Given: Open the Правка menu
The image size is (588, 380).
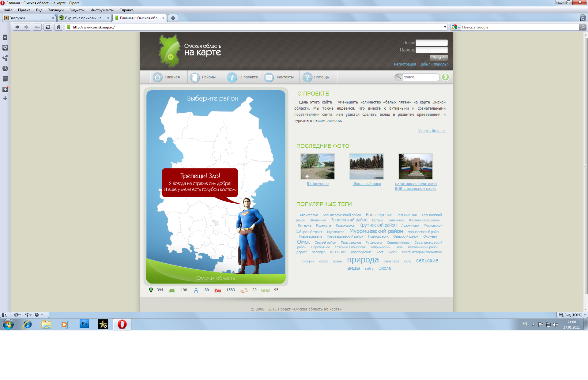Looking at the screenshot, I should tap(24, 10).
